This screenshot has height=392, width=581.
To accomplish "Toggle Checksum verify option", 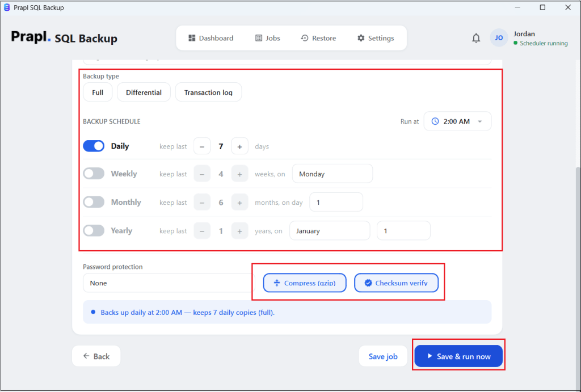I will click(396, 283).
